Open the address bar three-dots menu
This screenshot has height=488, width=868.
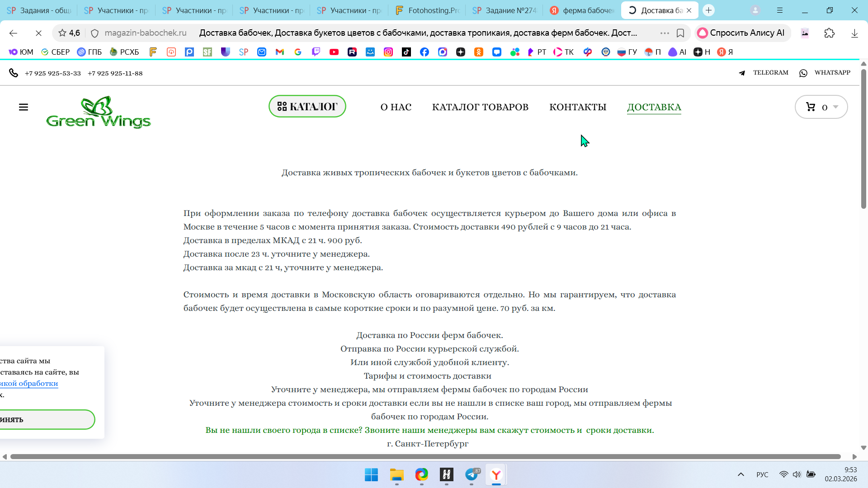coord(664,33)
